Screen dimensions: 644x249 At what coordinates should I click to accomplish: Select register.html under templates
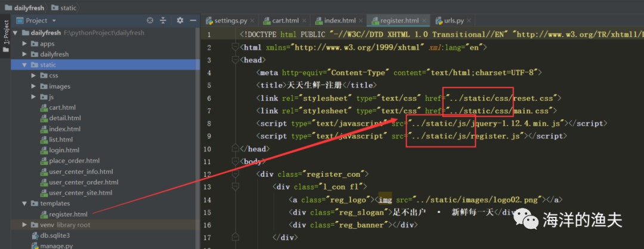click(x=68, y=214)
